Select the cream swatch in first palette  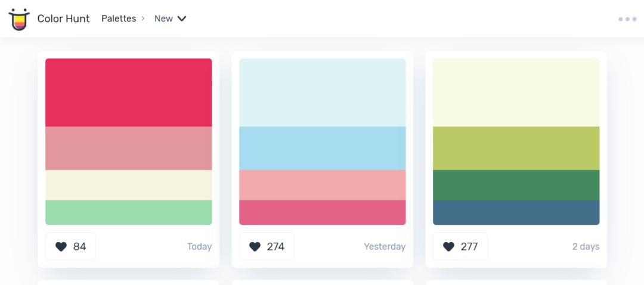[x=128, y=185]
